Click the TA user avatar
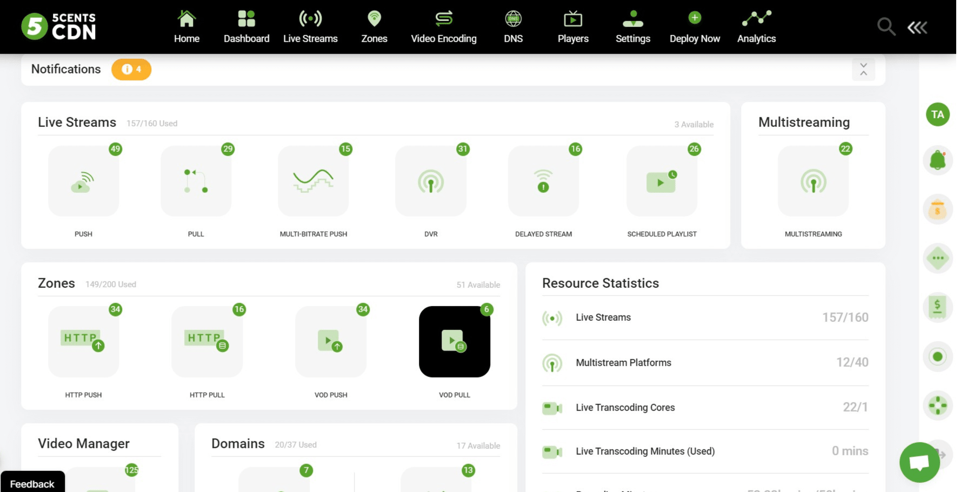 pos(938,114)
